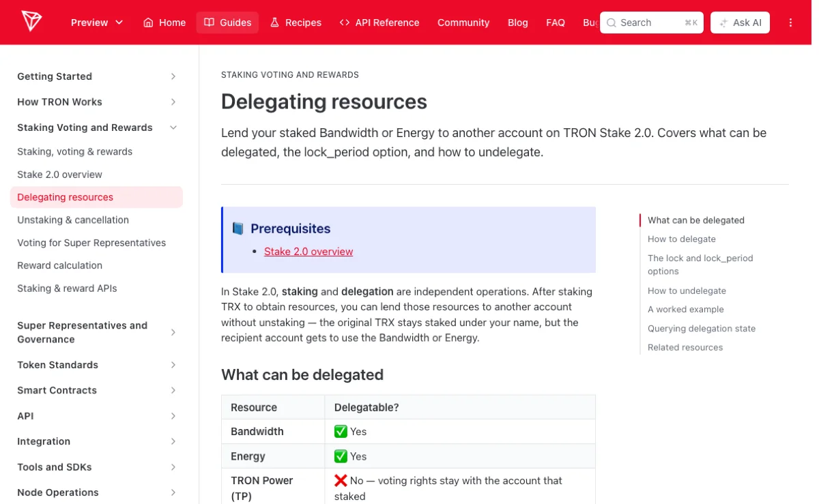Open the FAQ page

(x=556, y=23)
